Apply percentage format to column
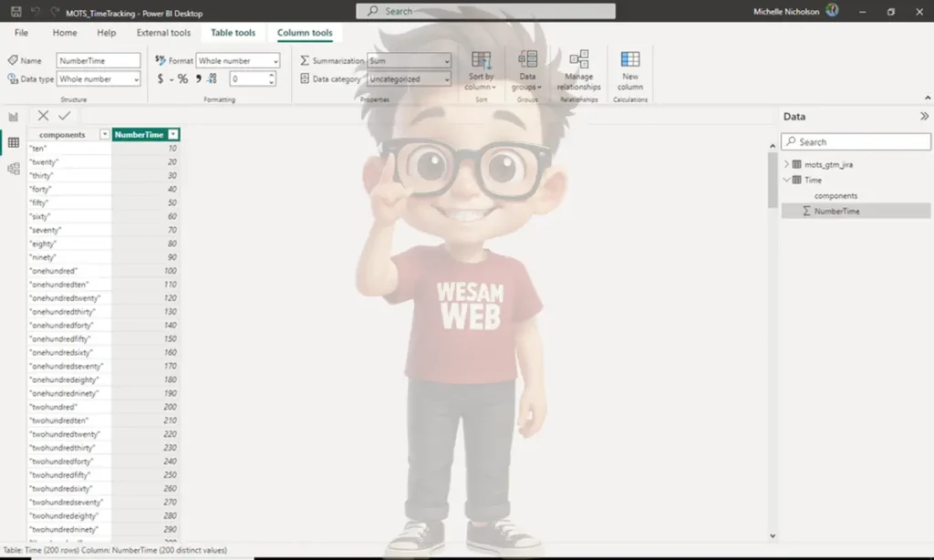The width and height of the screenshot is (934, 560). pyautogui.click(x=182, y=79)
